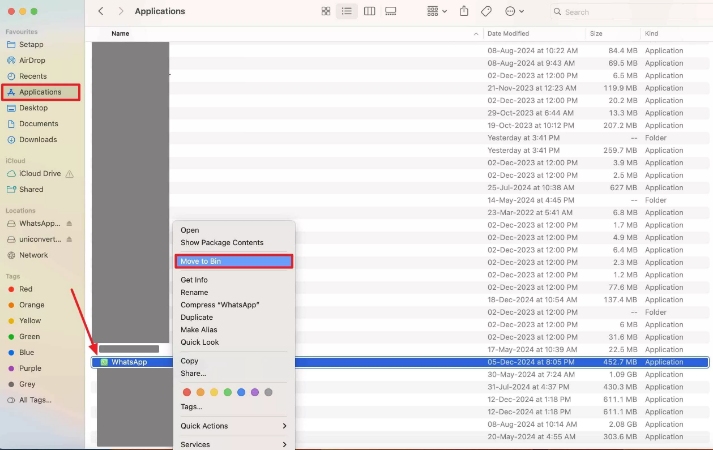This screenshot has height=450, width=713.
Task: Expand the Services submenu
Action: (x=233, y=444)
